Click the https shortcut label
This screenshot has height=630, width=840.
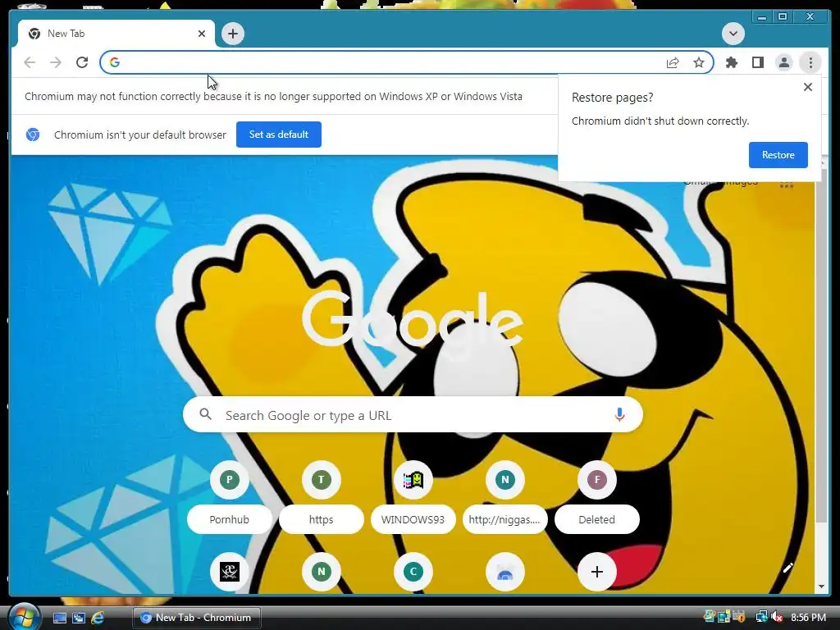(x=321, y=519)
